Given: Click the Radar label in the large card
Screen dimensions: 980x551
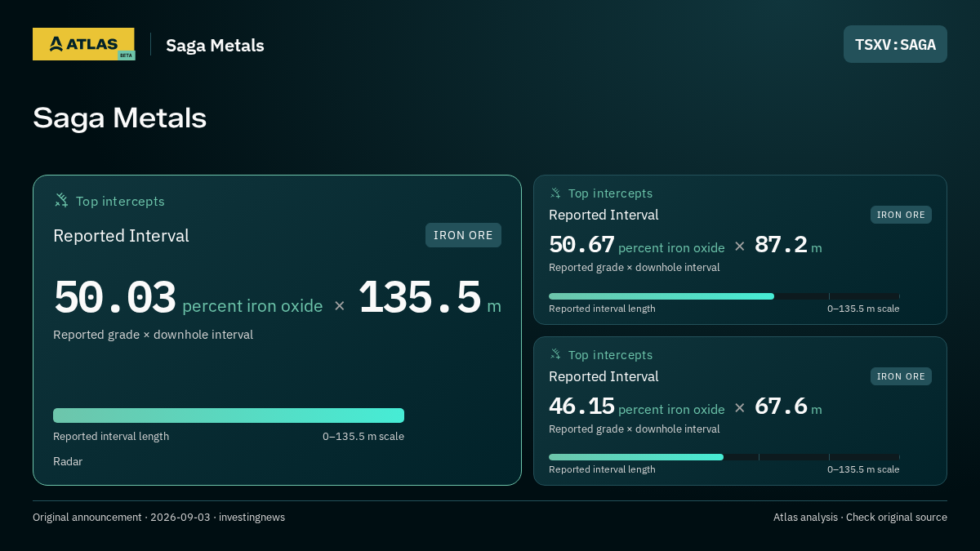Looking at the screenshot, I should [x=68, y=461].
